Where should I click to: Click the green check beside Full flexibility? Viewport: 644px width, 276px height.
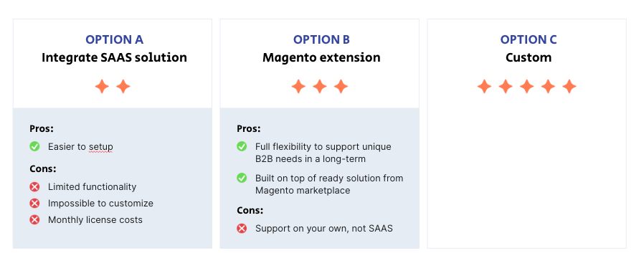coord(242,146)
